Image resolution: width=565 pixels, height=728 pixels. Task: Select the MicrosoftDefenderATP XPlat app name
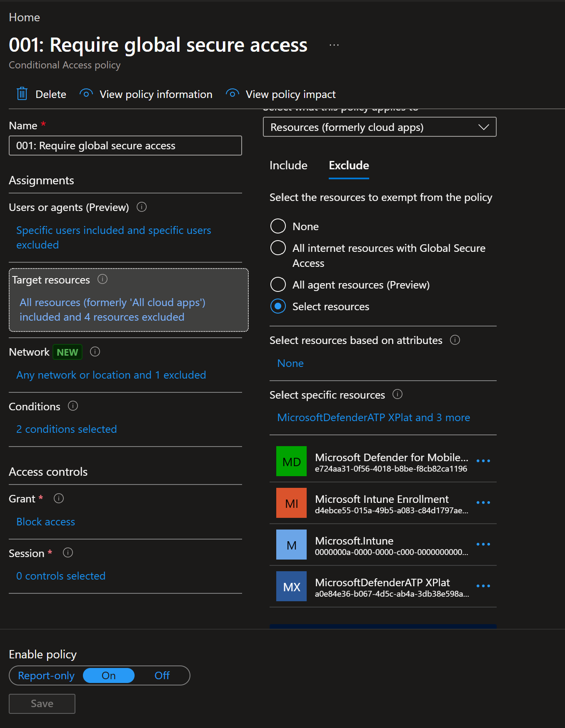pos(382,582)
